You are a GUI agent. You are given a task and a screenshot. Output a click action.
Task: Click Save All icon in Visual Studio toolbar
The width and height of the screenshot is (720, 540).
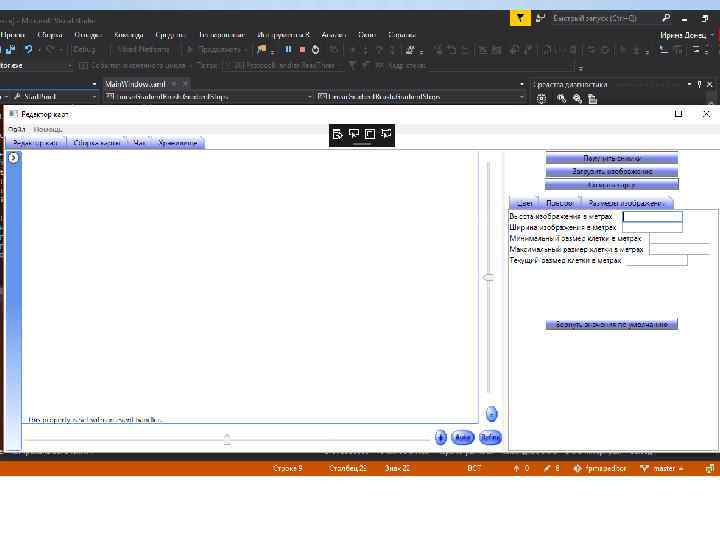pyautogui.click(x=11, y=49)
